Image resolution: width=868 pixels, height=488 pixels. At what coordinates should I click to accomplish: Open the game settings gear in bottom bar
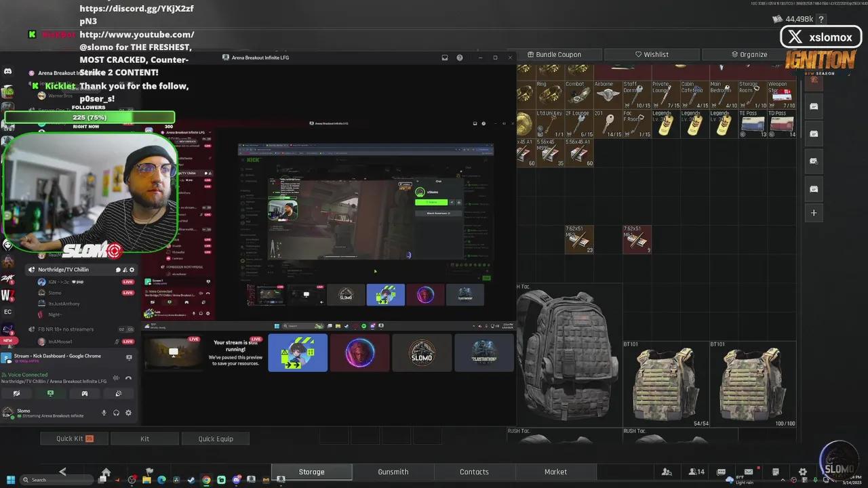(802, 472)
